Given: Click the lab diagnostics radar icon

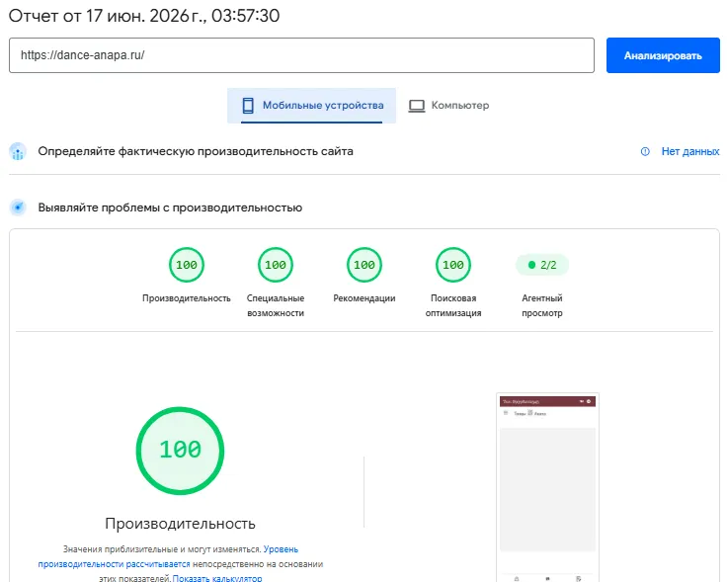Looking at the screenshot, I should (x=18, y=208).
